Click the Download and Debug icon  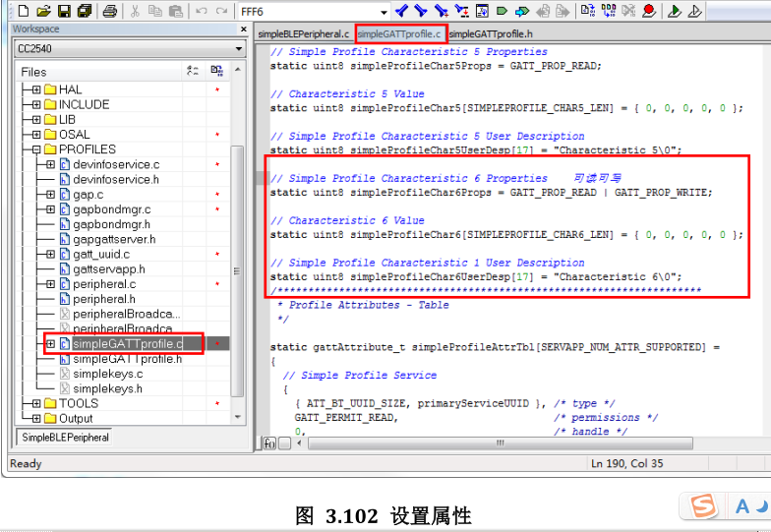pyautogui.click(x=676, y=11)
